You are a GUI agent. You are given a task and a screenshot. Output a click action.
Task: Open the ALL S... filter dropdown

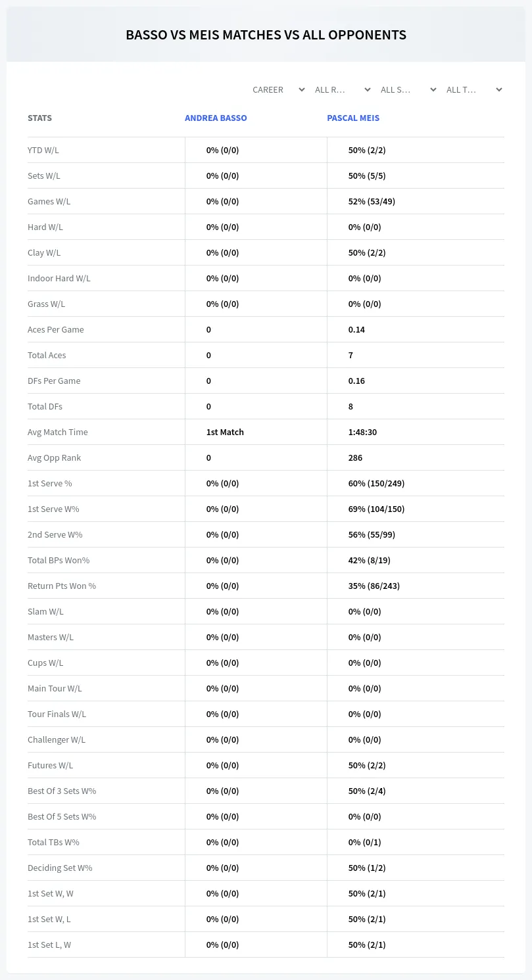408,89
